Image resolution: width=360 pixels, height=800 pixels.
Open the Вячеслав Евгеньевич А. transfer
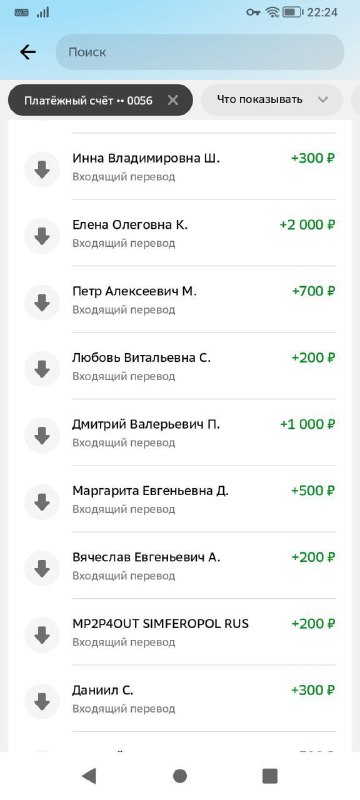pos(180,565)
